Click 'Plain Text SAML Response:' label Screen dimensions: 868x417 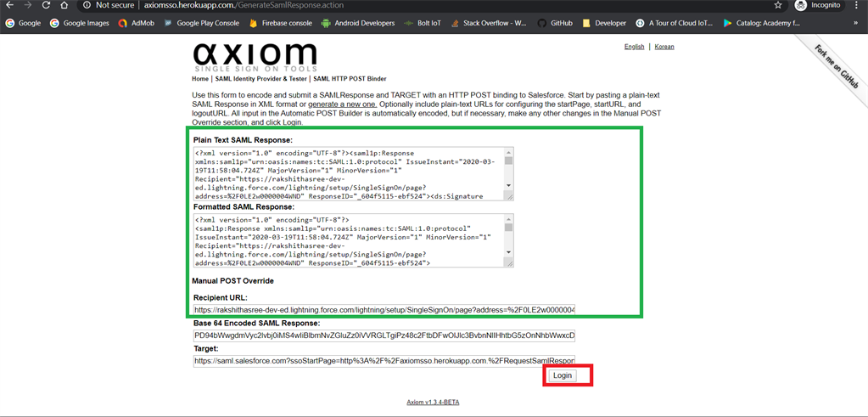point(243,140)
